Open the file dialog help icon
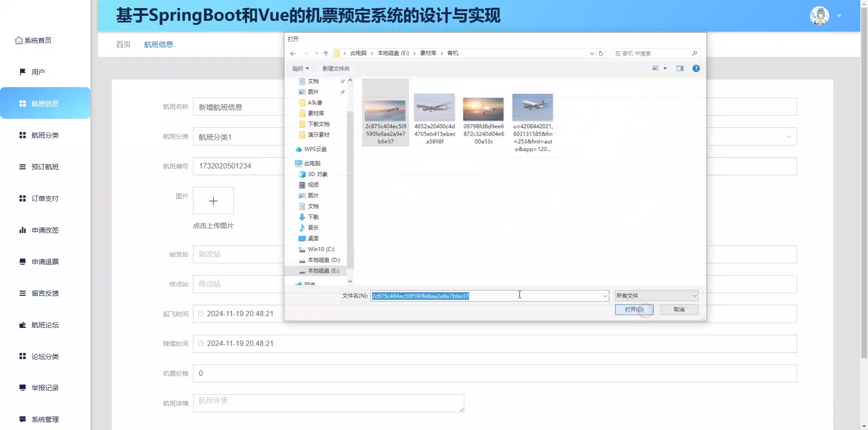 tap(696, 68)
